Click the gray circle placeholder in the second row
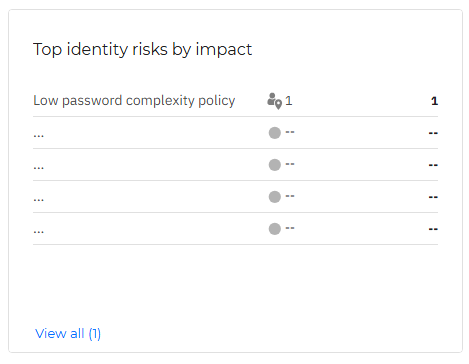 point(275,133)
